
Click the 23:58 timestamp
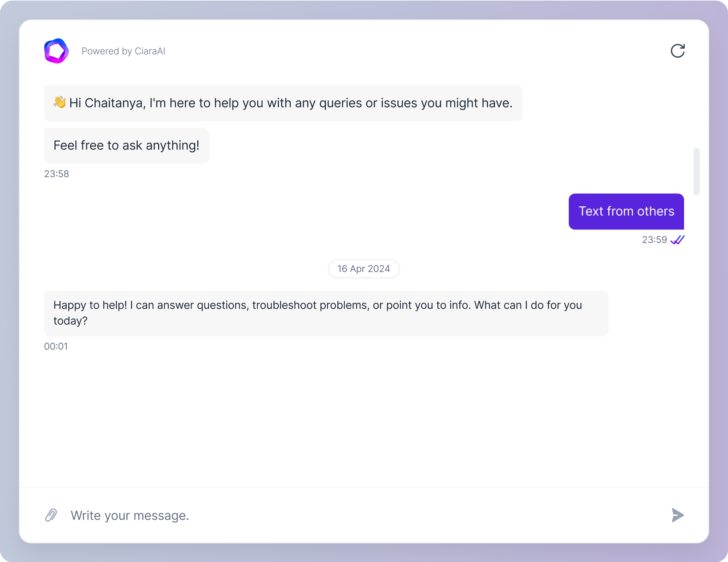(x=56, y=174)
